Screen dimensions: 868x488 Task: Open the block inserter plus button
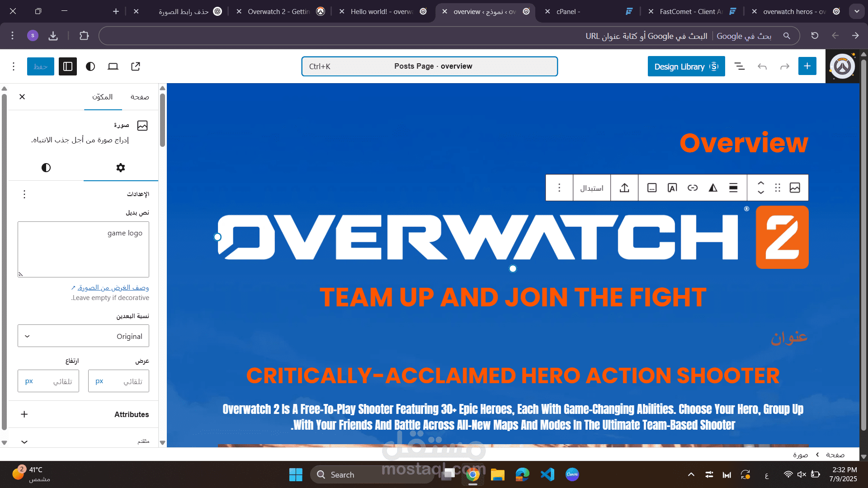pos(807,66)
